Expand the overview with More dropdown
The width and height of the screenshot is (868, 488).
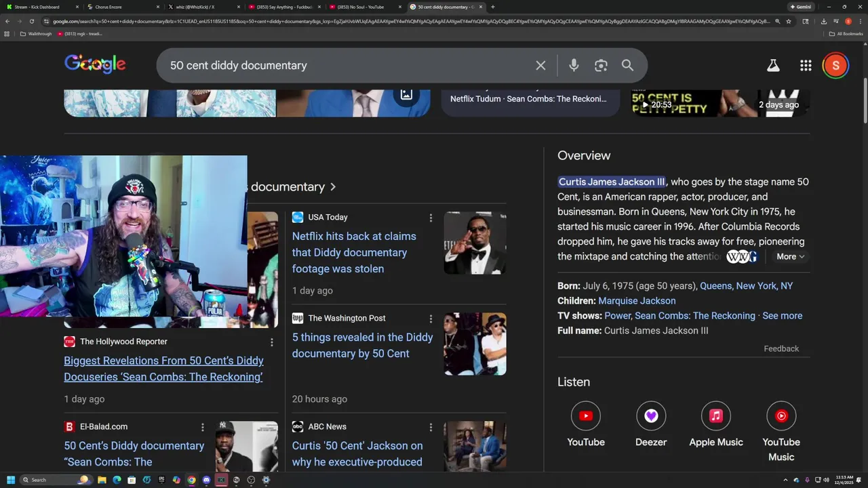click(x=790, y=256)
